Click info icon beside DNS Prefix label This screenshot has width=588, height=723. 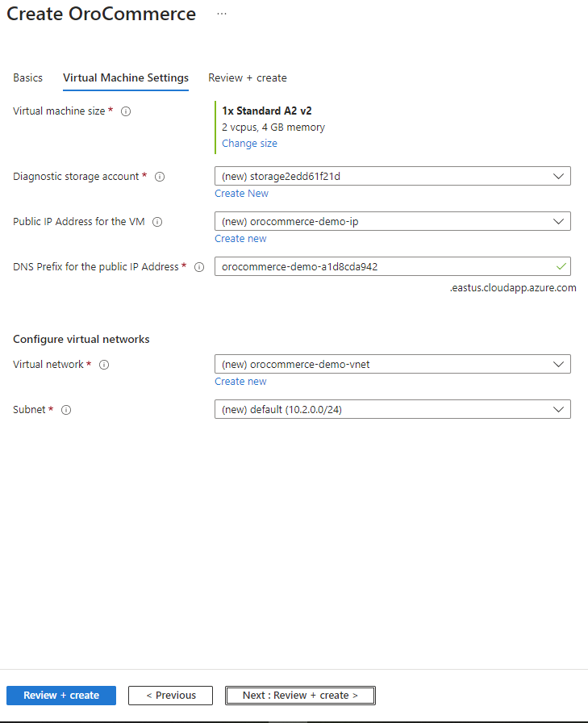coord(199,267)
